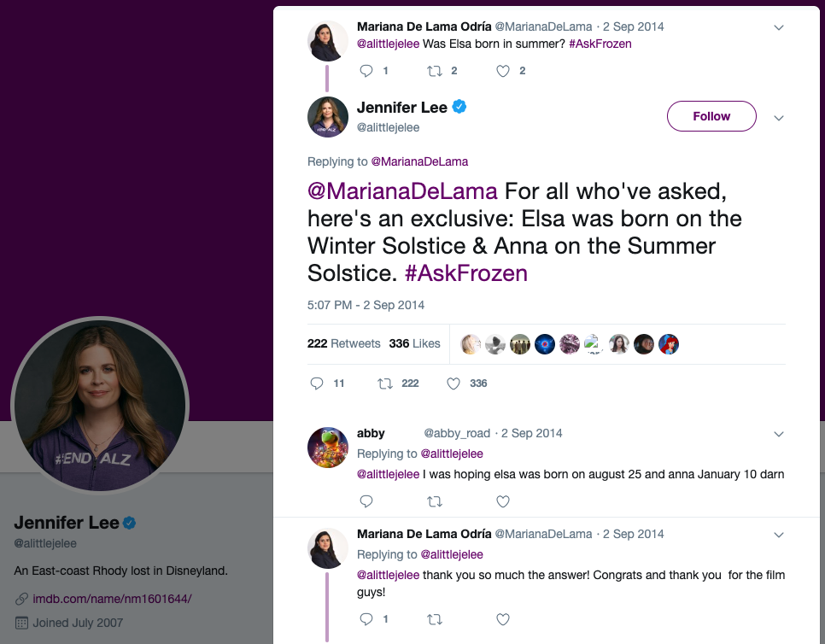Like Jennifer Lee's solstice tweet

click(454, 383)
